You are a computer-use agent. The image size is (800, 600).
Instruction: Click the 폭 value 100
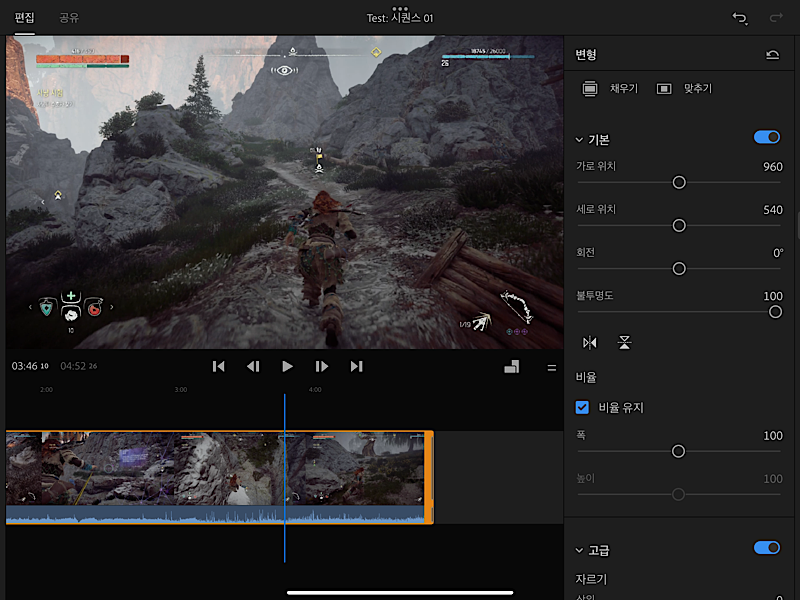pos(772,436)
